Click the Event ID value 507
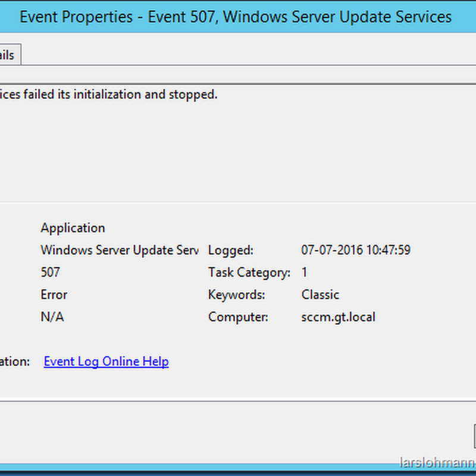The width and height of the screenshot is (476, 476). pos(51,273)
